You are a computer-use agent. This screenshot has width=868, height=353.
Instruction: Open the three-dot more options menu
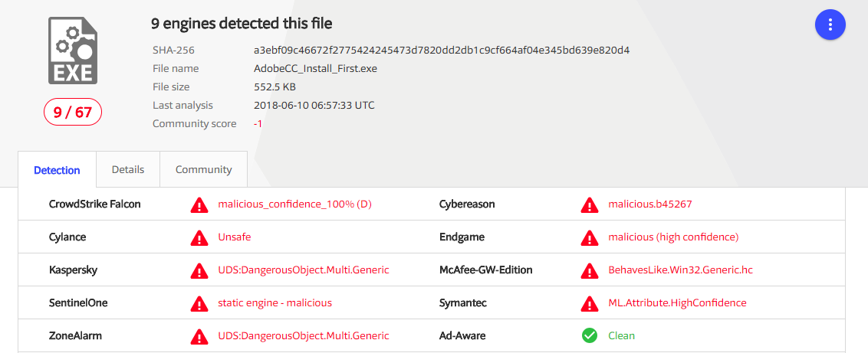pos(830,25)
